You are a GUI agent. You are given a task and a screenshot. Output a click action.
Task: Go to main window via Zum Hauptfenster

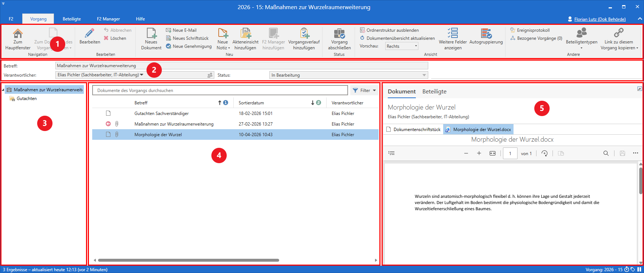pyautogui.click(x=18, y=39)
